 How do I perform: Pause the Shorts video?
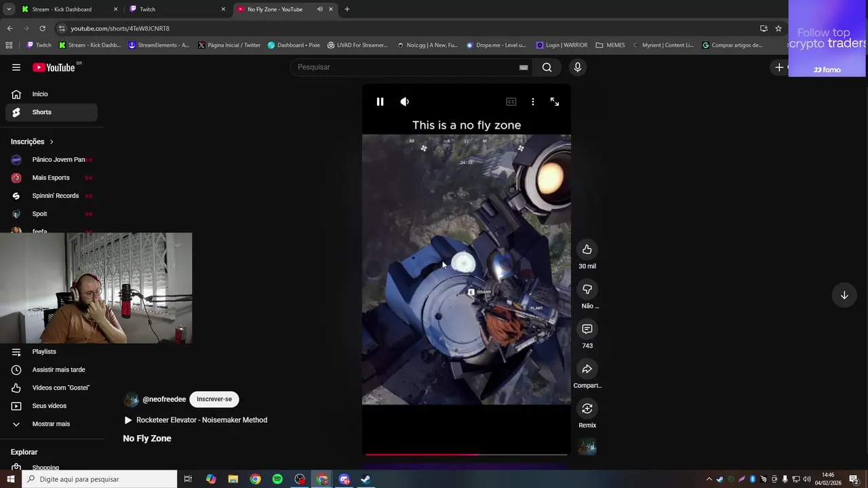pyautogui.click(x=380, y=102)
